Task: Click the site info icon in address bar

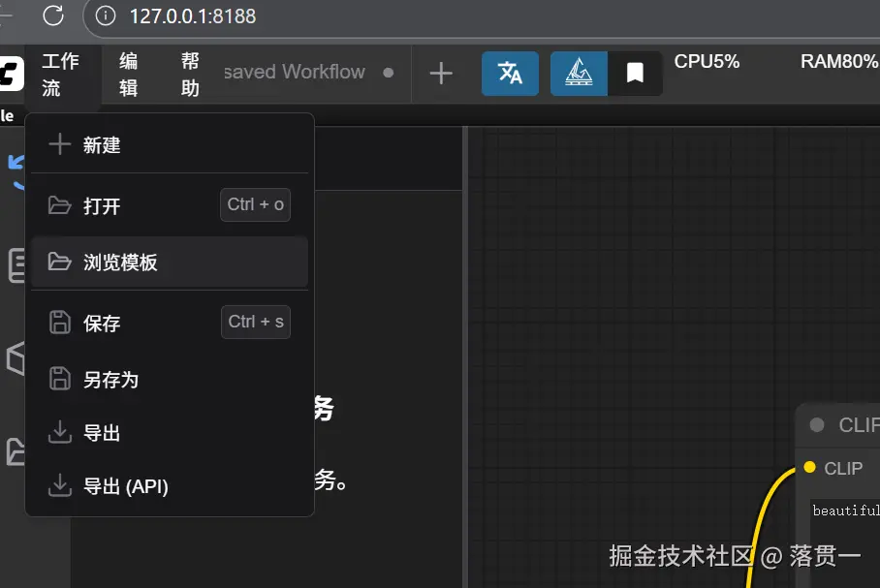Action: point(106,15)
